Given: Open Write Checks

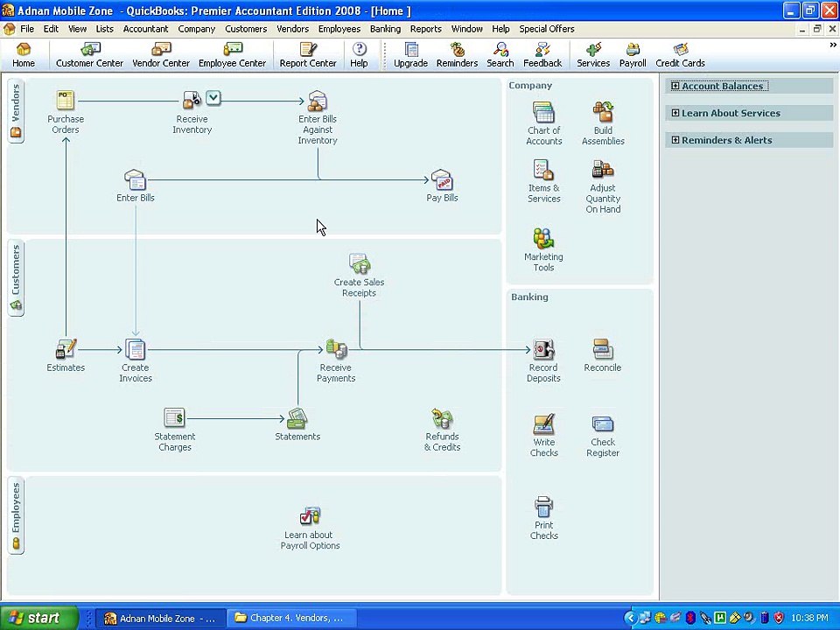Looking at the screenshot, I should pyautogui.click(x=543, y=423).
